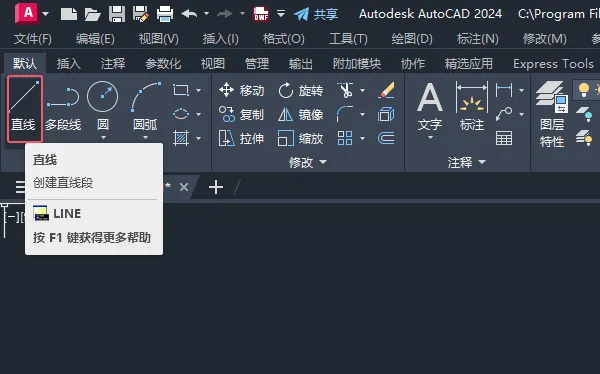Click the New file icon

[x=69, y=14]
